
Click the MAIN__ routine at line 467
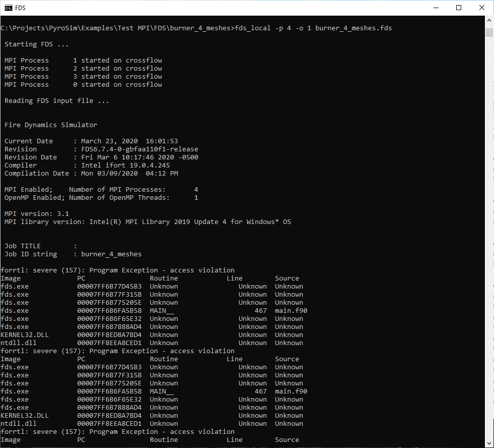pyautogui.click(x=161, y=310)
